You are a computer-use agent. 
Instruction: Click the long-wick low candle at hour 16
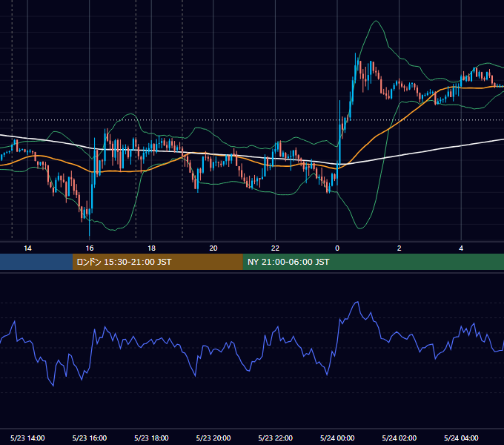click(90, 222)
